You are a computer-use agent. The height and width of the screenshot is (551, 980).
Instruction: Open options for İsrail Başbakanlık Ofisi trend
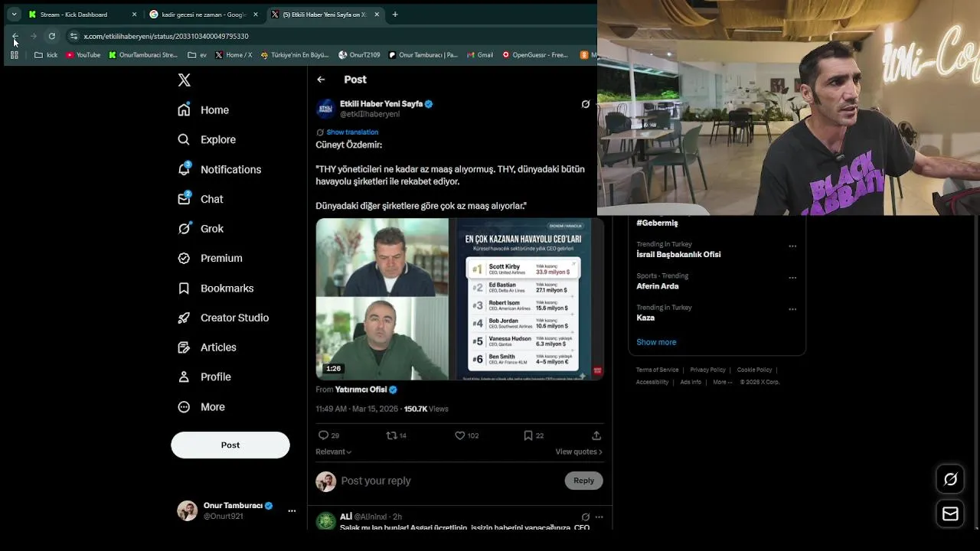pos(792,246)
